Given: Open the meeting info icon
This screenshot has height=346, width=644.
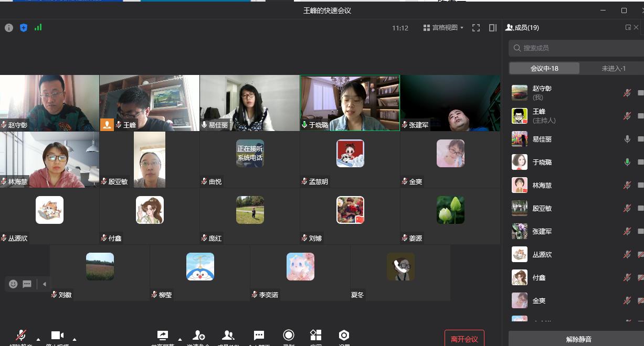Looking at the screenshot, I should 9,28.
